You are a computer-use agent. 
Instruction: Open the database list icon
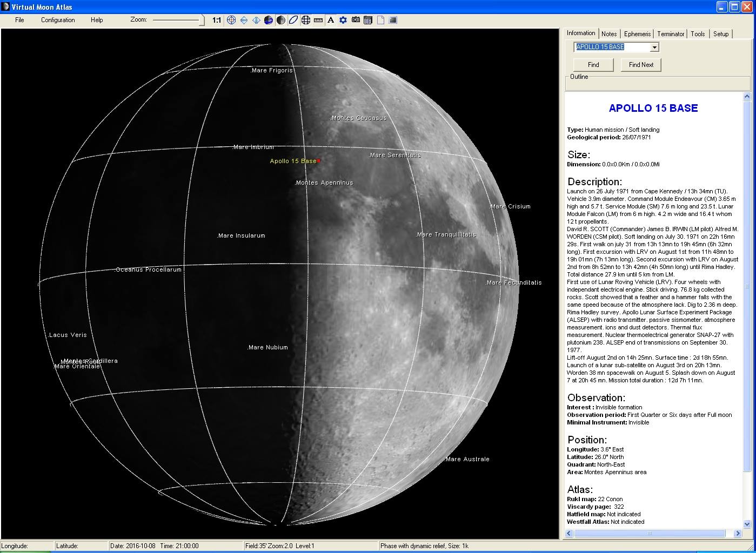pos(368,20)
